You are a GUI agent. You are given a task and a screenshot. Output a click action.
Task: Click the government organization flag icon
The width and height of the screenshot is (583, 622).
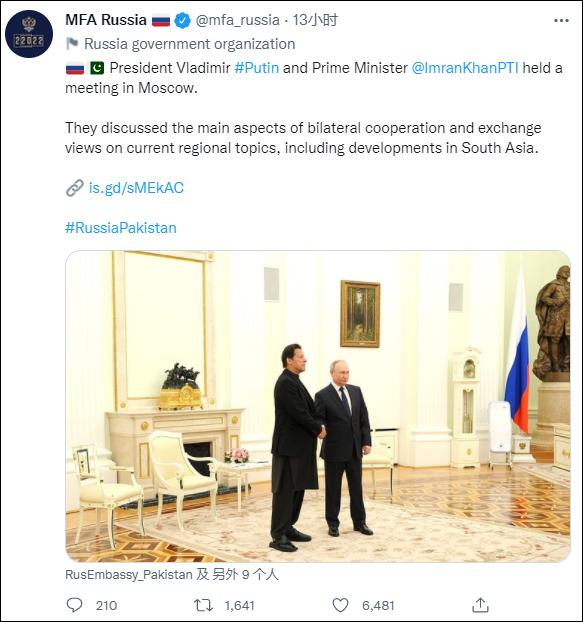point(72,44)
